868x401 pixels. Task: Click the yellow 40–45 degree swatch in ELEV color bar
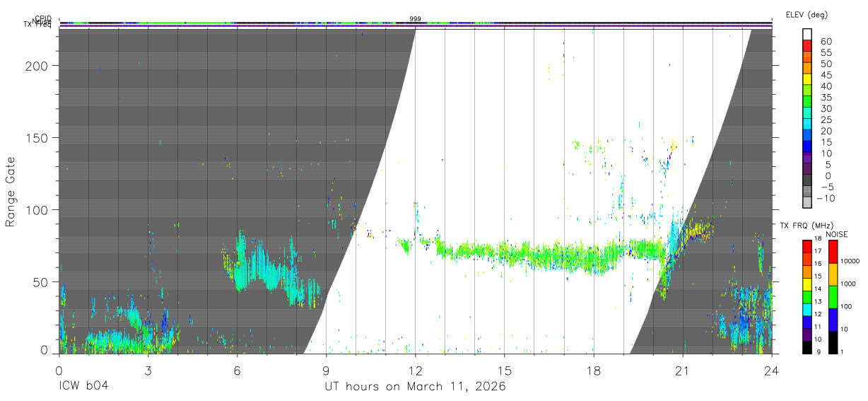click(x=807, y=79)
